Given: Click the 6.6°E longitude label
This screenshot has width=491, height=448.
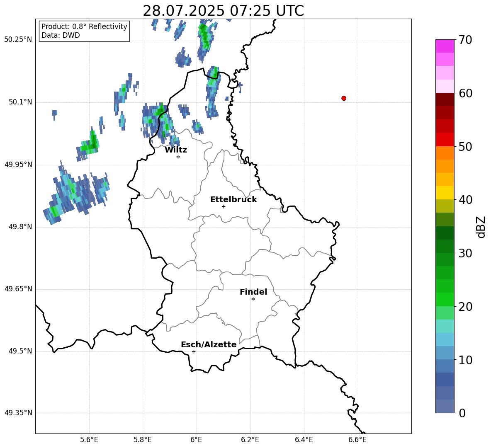Looking at the screenshot, I should point(357,440).
